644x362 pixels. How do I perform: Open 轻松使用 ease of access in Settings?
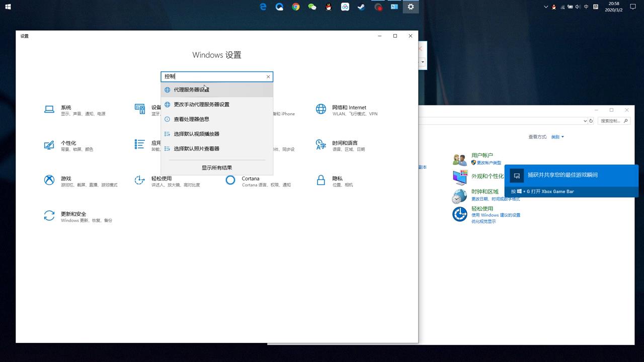tap(167, 181)
